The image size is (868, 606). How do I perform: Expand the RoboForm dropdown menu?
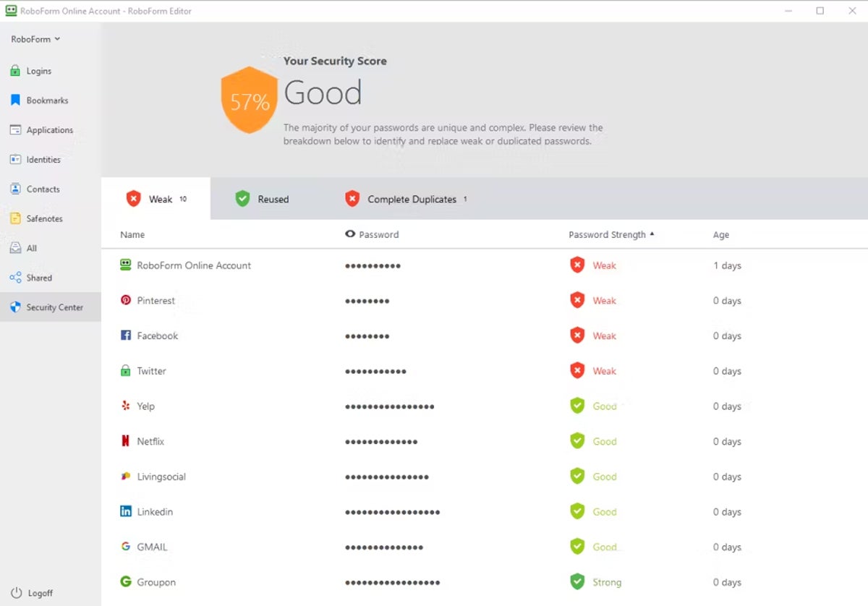(35, 39)
